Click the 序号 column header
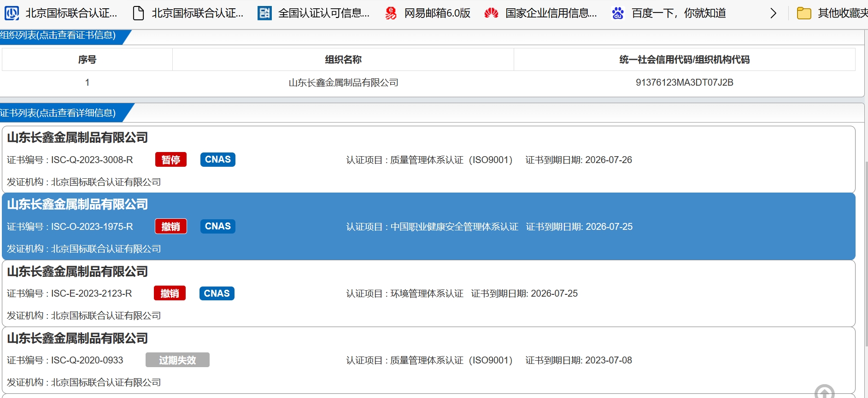 [x=87, y=59]
